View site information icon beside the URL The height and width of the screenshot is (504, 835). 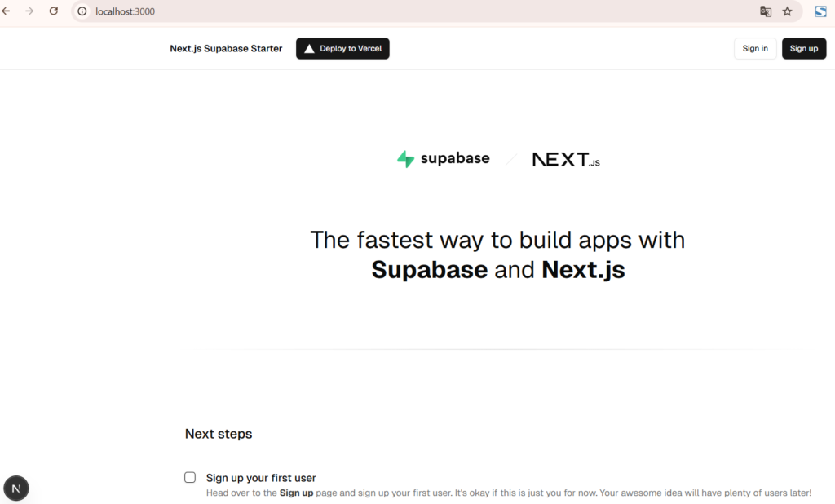(x=82, y=11)
